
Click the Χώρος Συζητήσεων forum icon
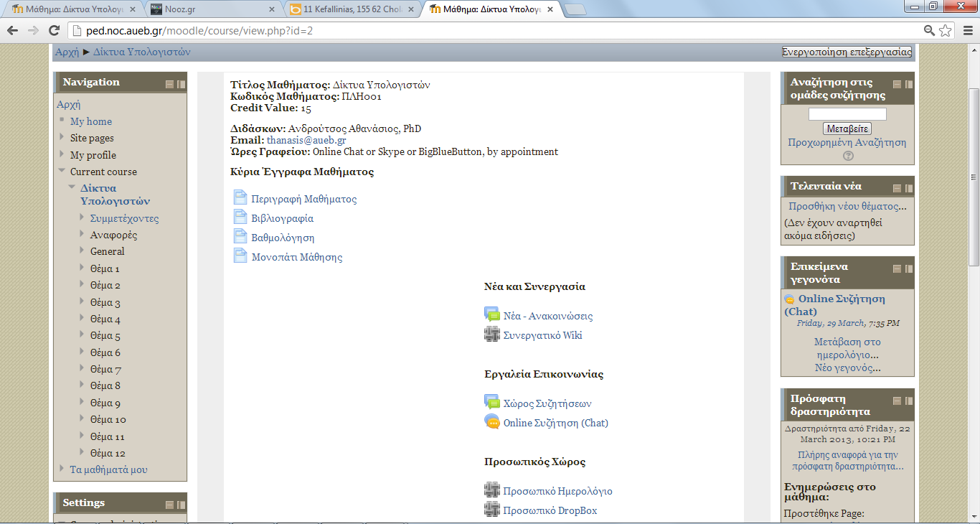click(491, 403)
